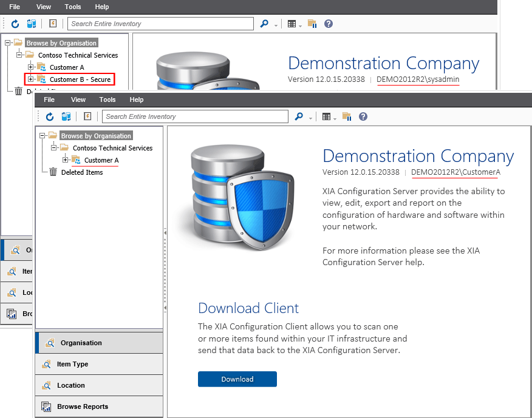Click the refresh icon in front window toolbar
532x418 pixels.
[50, 116]
